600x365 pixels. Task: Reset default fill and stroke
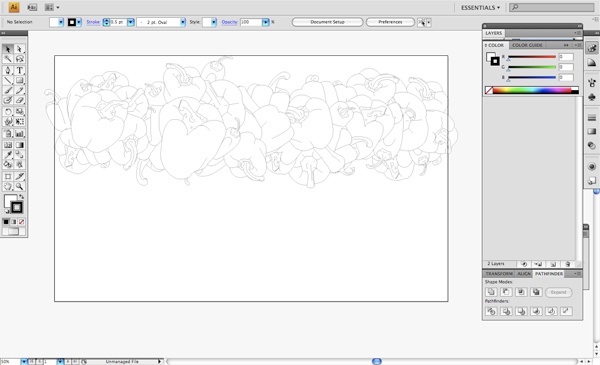tap(7, 211)
